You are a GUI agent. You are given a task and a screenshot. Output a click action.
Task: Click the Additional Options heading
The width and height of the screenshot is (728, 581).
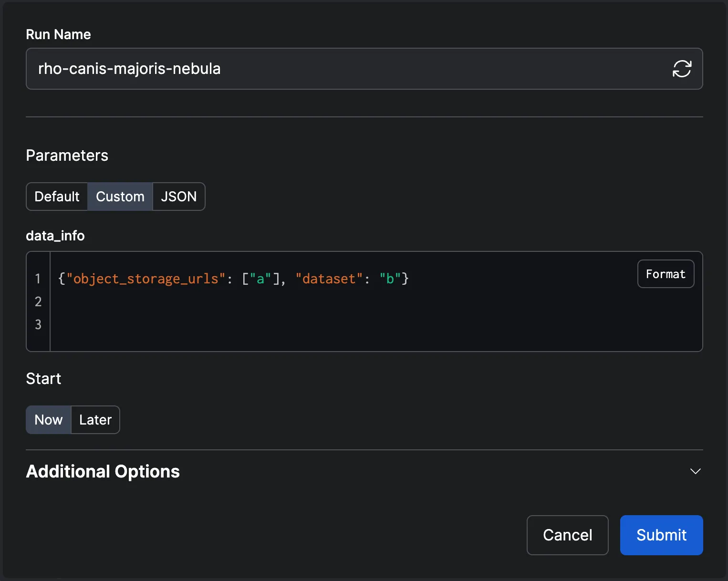pos(103,471)
